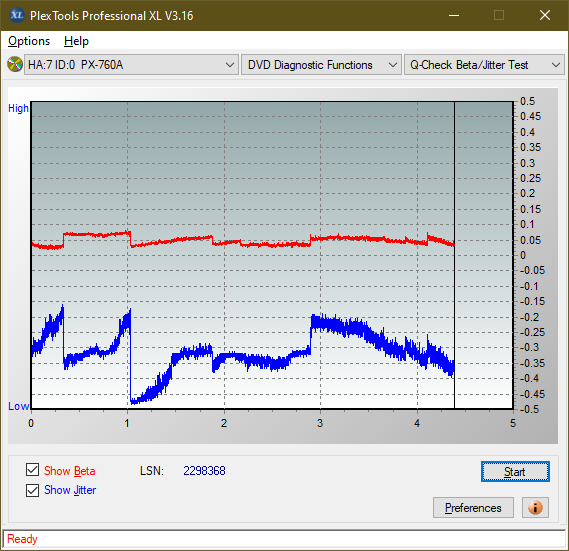Close the PlexTools Professional window
The height and width of the screenshot is (551, 569).
(x=545, y=15)
